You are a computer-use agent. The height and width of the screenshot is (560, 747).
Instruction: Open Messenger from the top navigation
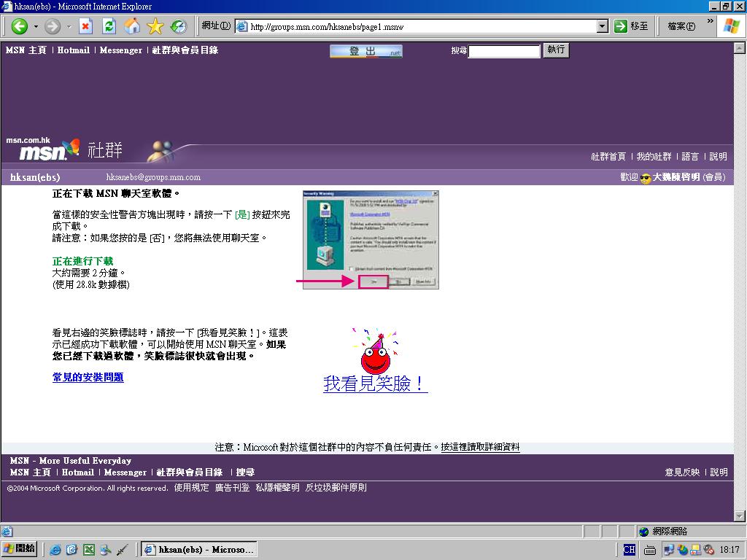point(121,50)
